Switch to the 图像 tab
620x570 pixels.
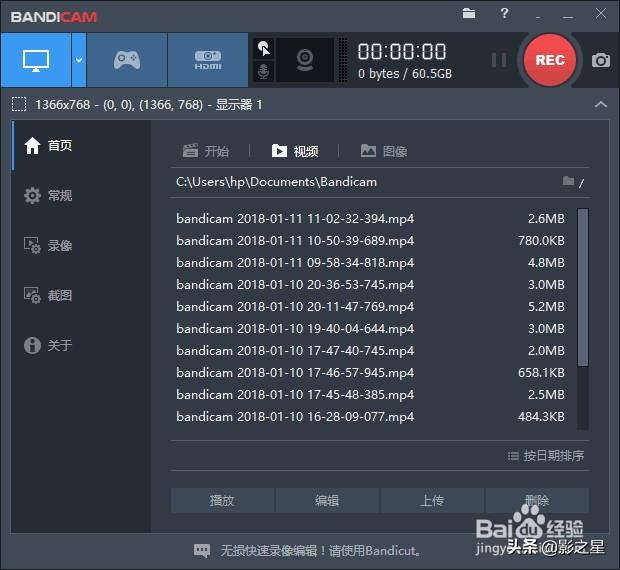pos(384,151)
